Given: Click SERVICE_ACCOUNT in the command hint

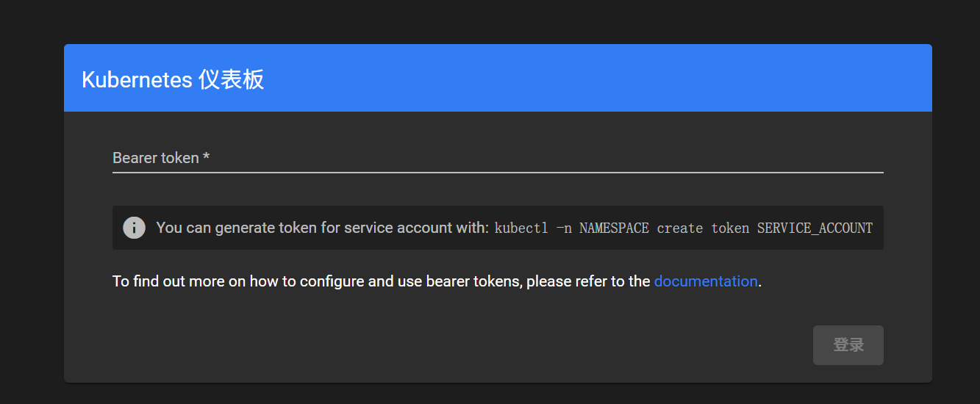Looking at the screenshot, I should [815, 228].
